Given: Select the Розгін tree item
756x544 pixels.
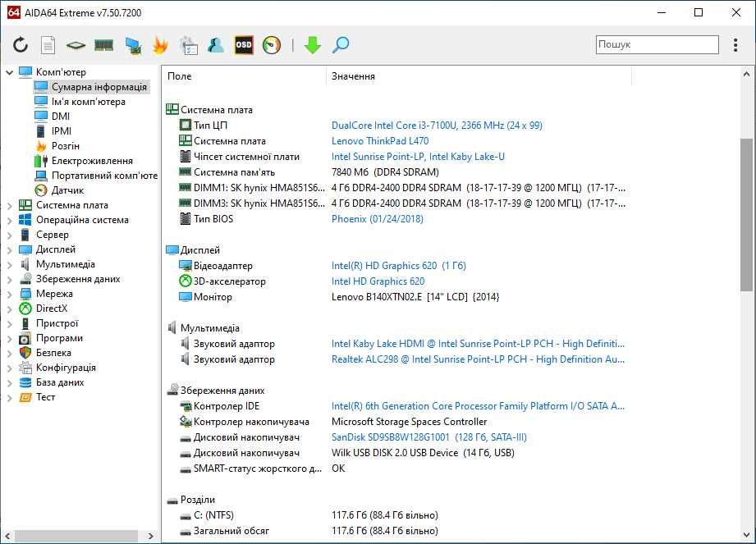Looking at the screenshot, I should point(65,146).
